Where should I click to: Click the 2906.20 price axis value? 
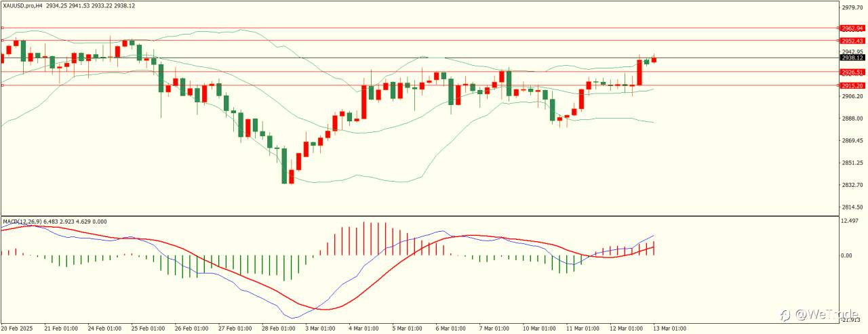852,96
